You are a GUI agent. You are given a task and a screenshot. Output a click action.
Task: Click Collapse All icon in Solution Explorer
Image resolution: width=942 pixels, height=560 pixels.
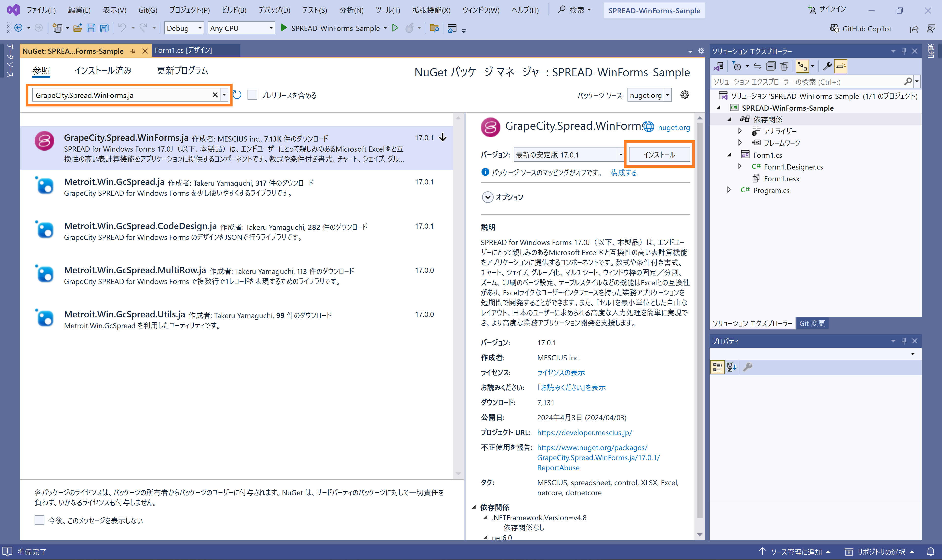[x=771, y=66]
